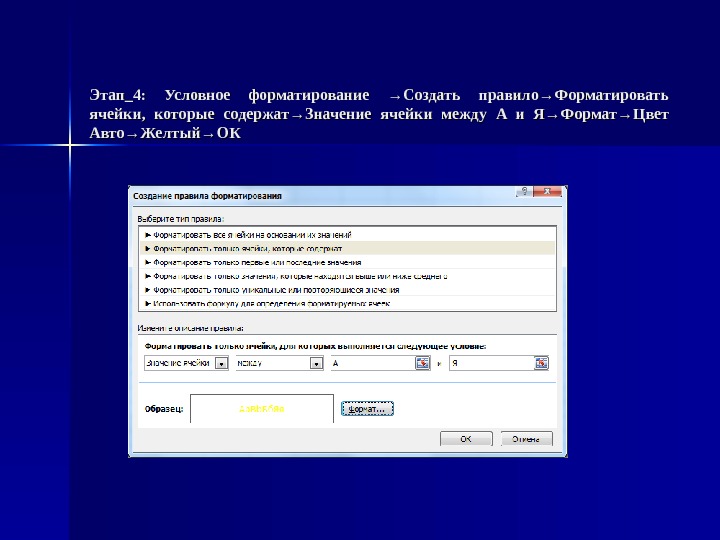Confirm with the OK button
The height and width of the screenshot is (540, 720).
pyautogui.click(x=466, y=439)
